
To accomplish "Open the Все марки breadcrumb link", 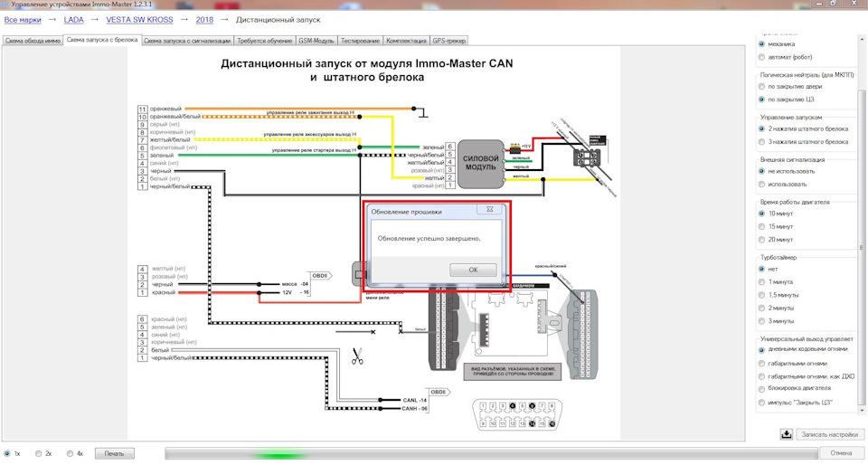I will [x=23, y=19].
